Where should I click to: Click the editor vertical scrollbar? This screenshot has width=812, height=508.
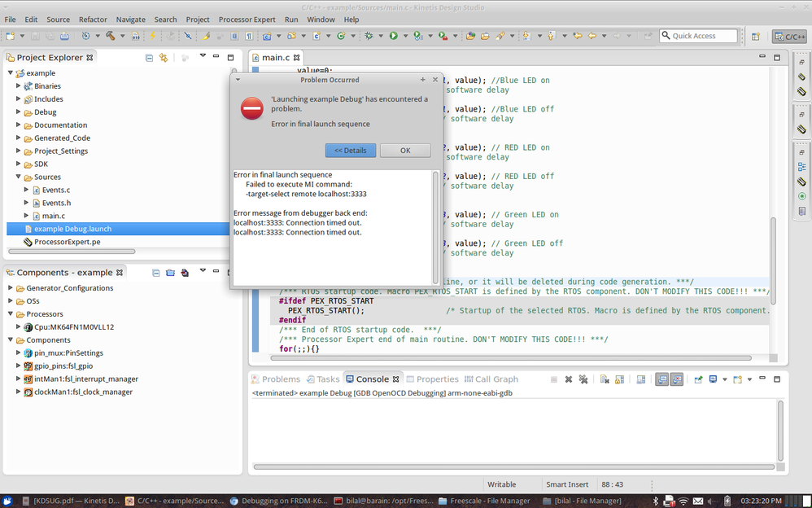pos(773,261)
